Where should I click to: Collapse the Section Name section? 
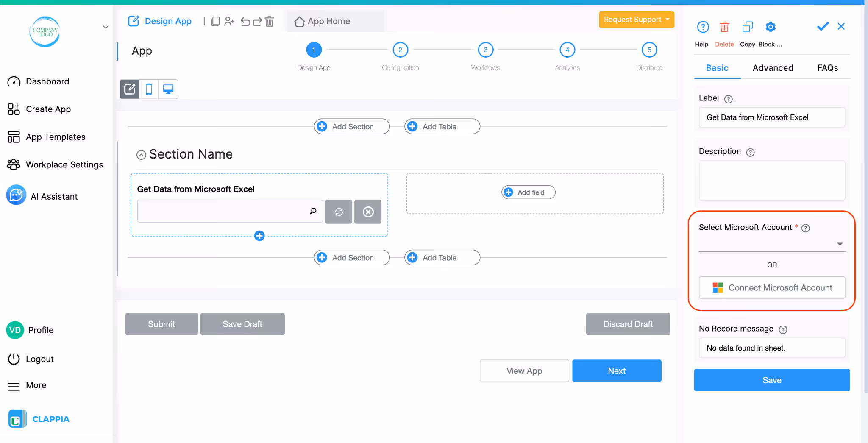pos(141,155)
